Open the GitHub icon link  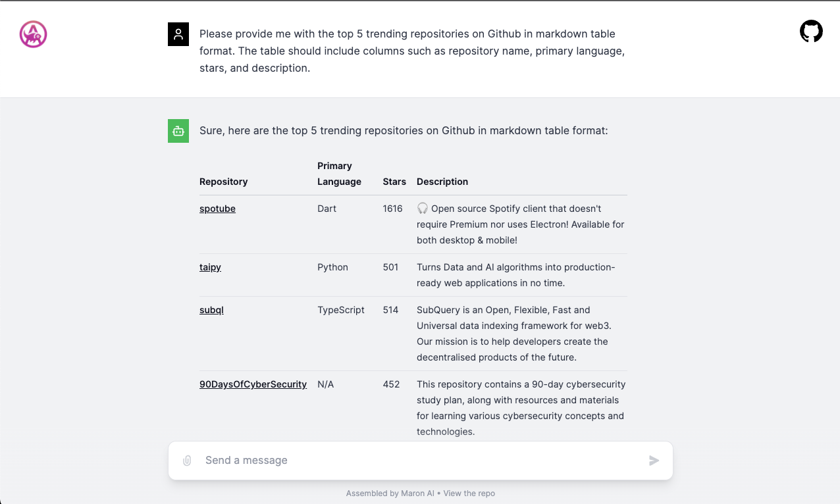tap(811, 32)
